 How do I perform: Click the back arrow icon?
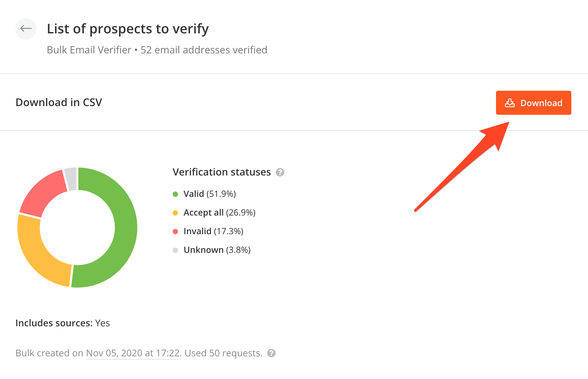point(26,29)
